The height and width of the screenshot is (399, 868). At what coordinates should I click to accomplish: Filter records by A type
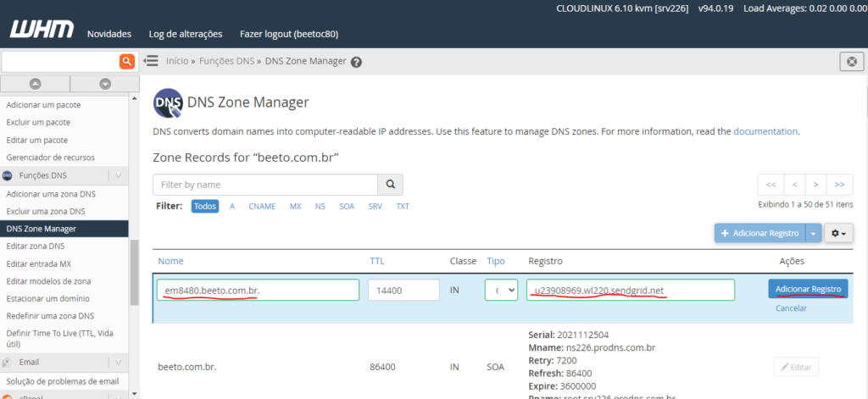point(232,207)
